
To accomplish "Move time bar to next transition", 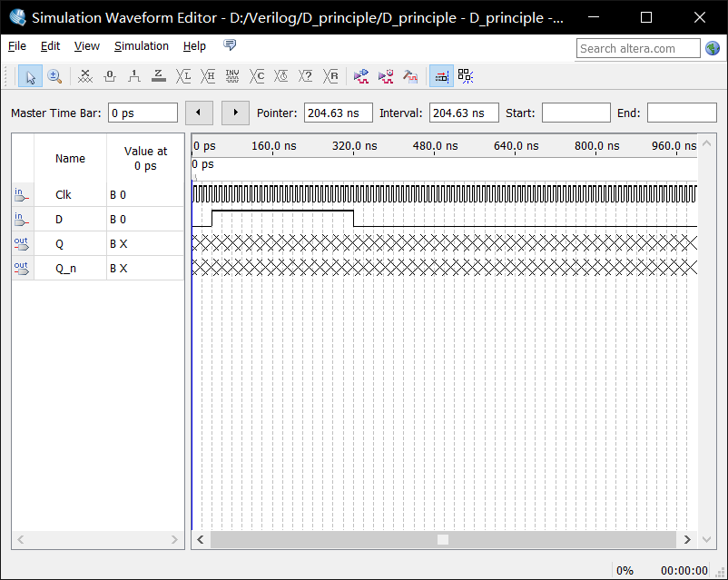I will [x=235, y=113].
